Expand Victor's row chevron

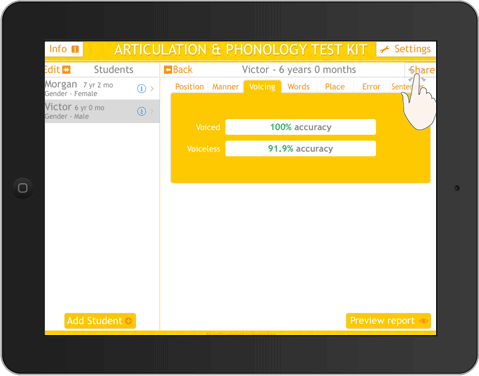pos(152,111)
